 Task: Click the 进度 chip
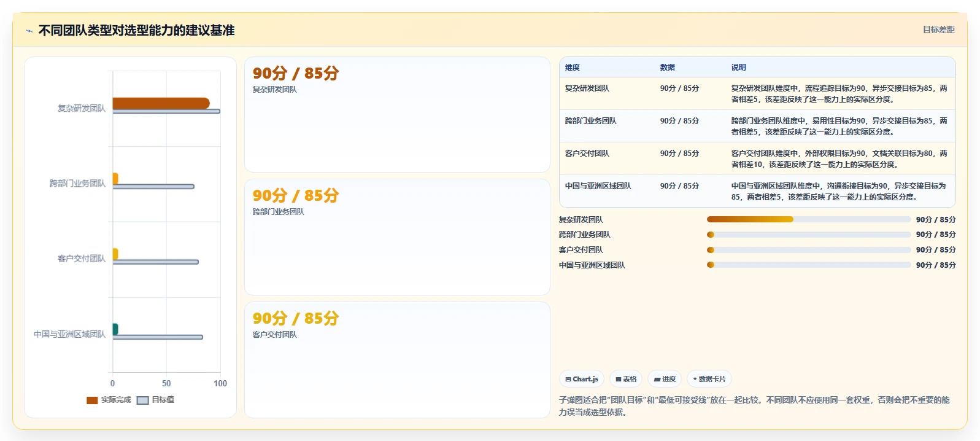(665, 380)
